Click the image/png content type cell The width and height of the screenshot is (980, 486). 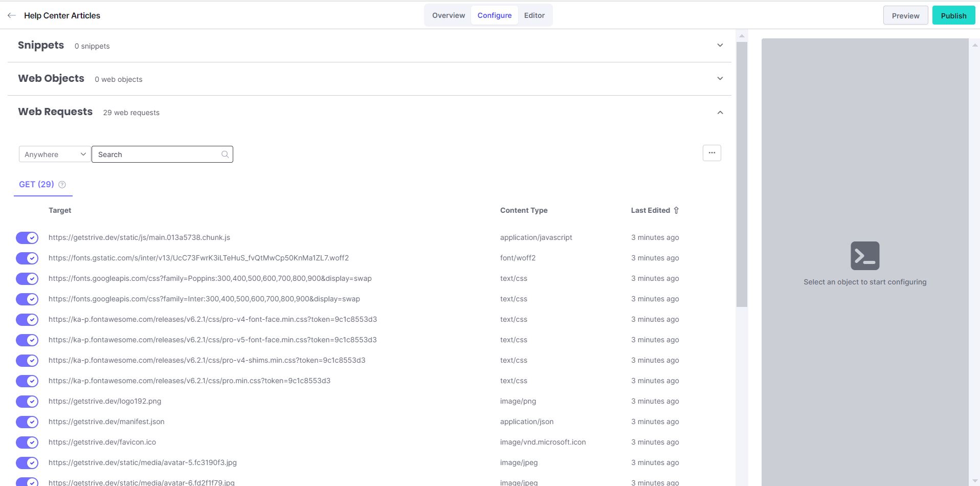[x=518, y=401]
